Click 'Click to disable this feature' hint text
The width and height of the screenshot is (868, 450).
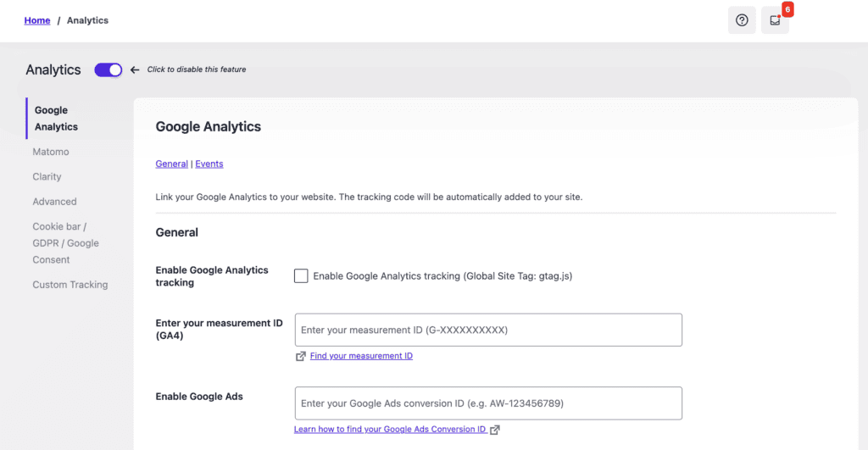tap(197, 69)
